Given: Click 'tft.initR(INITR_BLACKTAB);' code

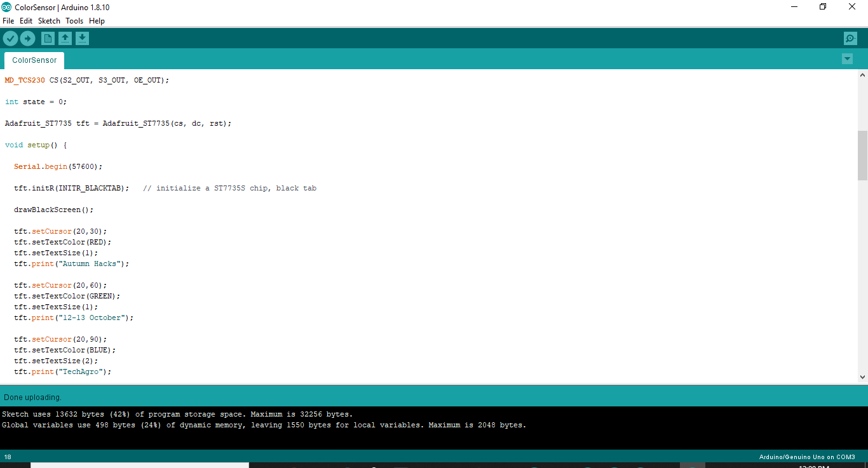Looking at the screenshot, I should (71, 188).
